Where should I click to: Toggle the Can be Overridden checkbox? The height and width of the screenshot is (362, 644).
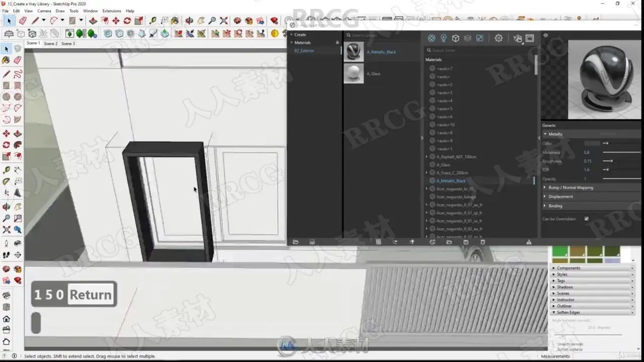coord(586,219)
